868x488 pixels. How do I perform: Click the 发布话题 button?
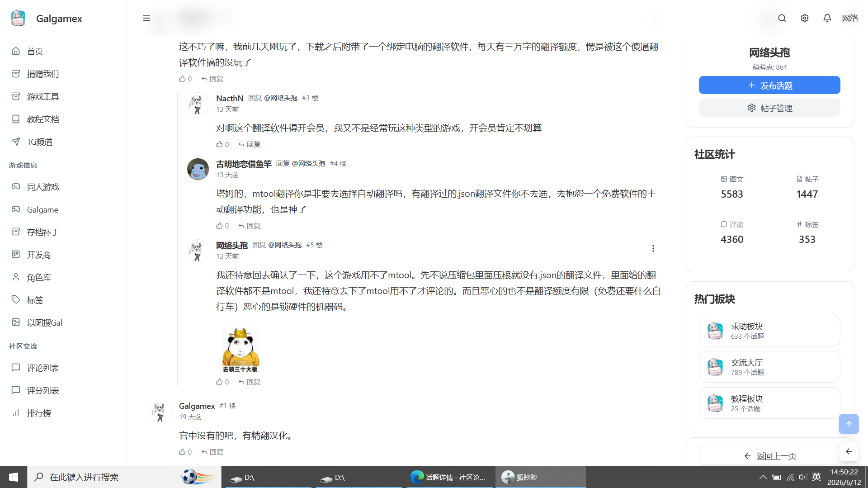pyautogui.click(x=769, y=85)
